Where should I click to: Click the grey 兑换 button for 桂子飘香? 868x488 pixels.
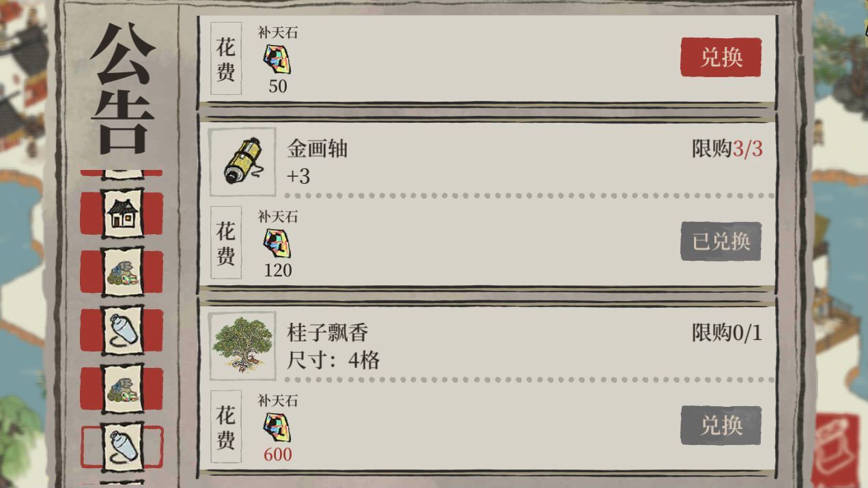[720, 425]
